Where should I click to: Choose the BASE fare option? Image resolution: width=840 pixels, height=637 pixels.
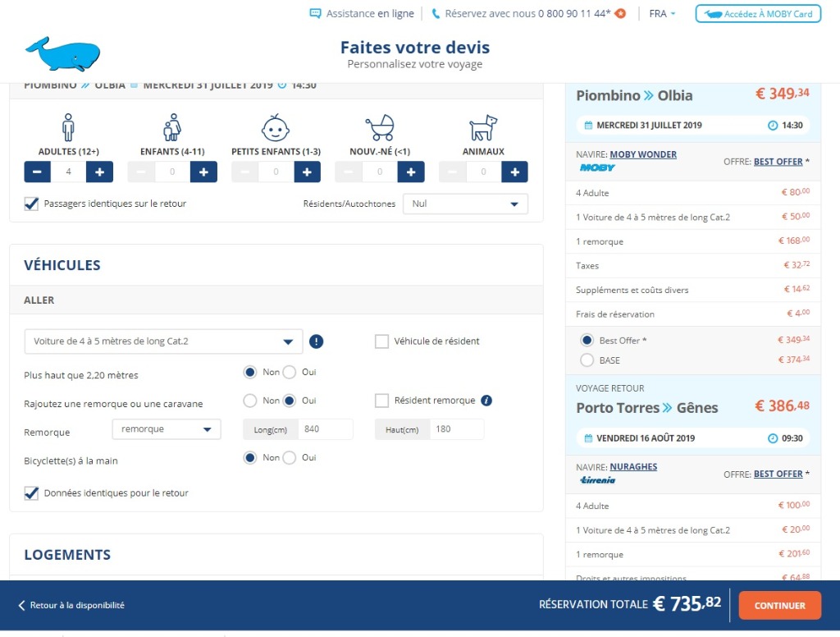[x=587, y=360]
